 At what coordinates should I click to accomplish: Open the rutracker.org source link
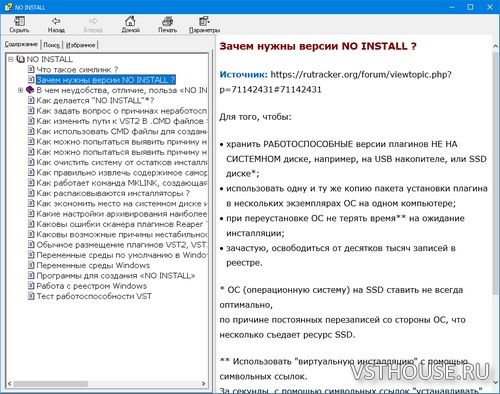tap(336, 82)
